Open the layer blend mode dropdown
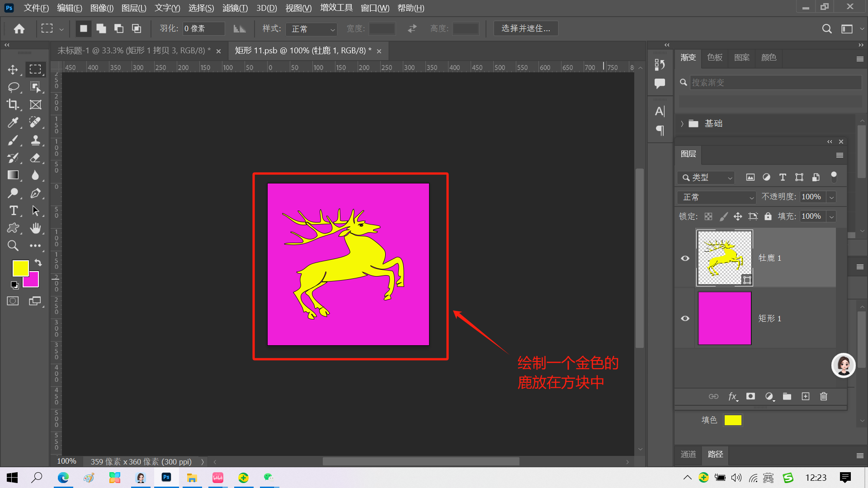 pyautogui.click(x=717, y=197)
